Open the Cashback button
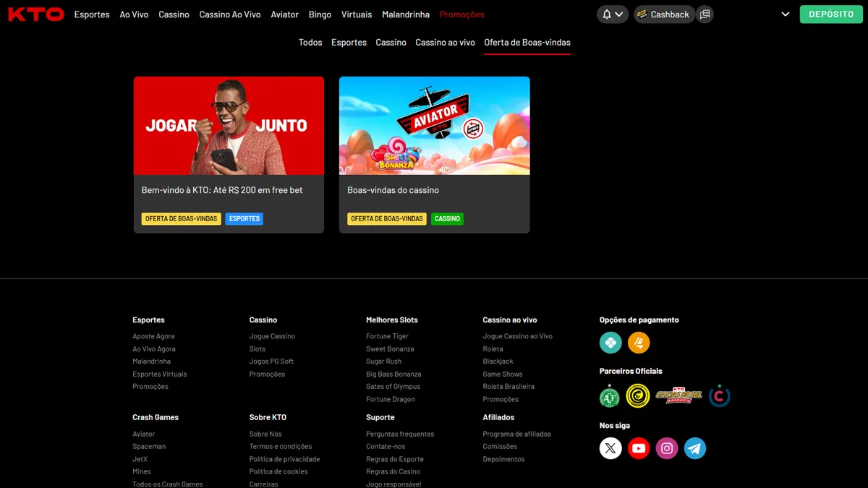868x488 pixels. pos(664,14)
